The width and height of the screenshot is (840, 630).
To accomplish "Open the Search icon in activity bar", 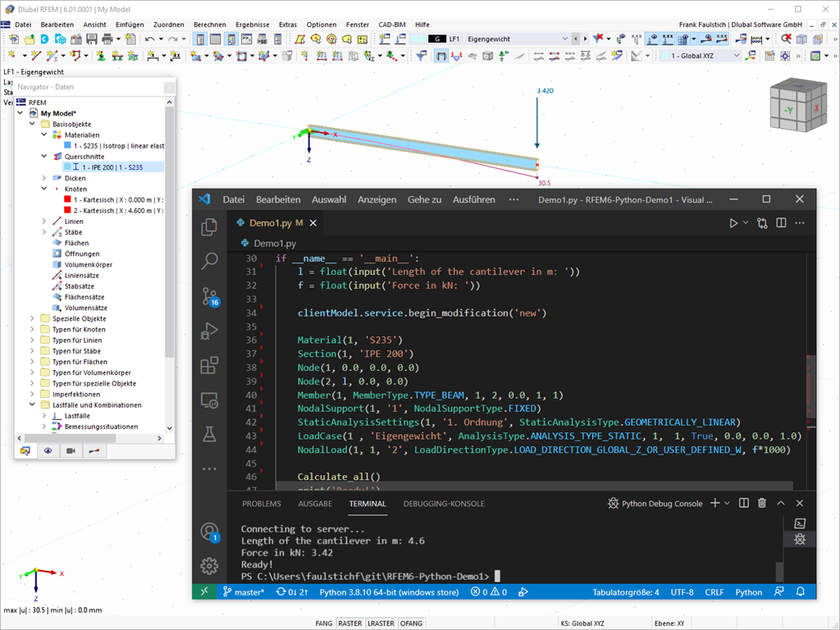I will click(x=209, y=261).
